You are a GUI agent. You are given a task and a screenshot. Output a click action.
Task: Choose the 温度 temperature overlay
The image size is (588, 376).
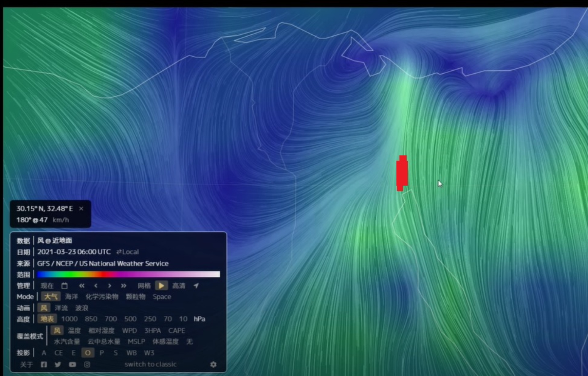74,330
